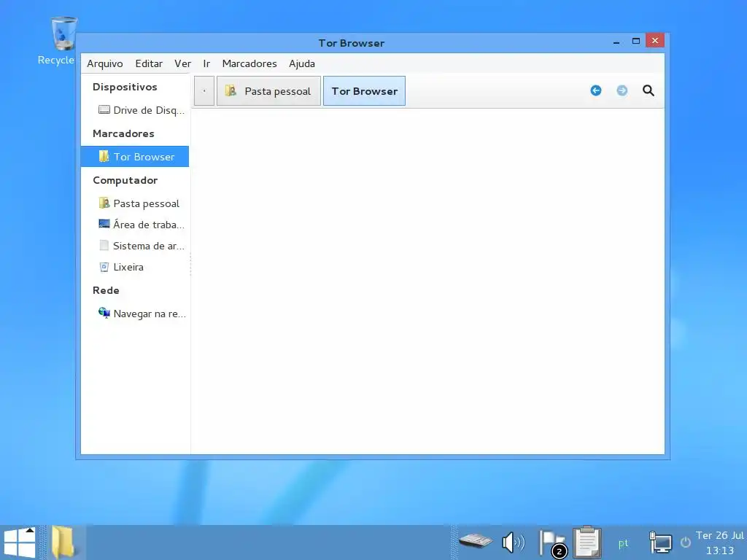
Task: Go forward with the blue right arrow
Action: point(622,90)
